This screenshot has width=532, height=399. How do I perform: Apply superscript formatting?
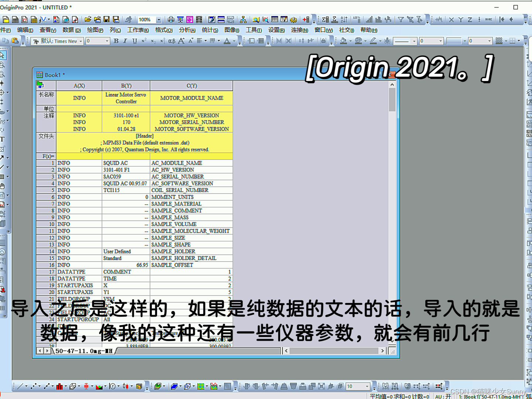coord(144,41)
